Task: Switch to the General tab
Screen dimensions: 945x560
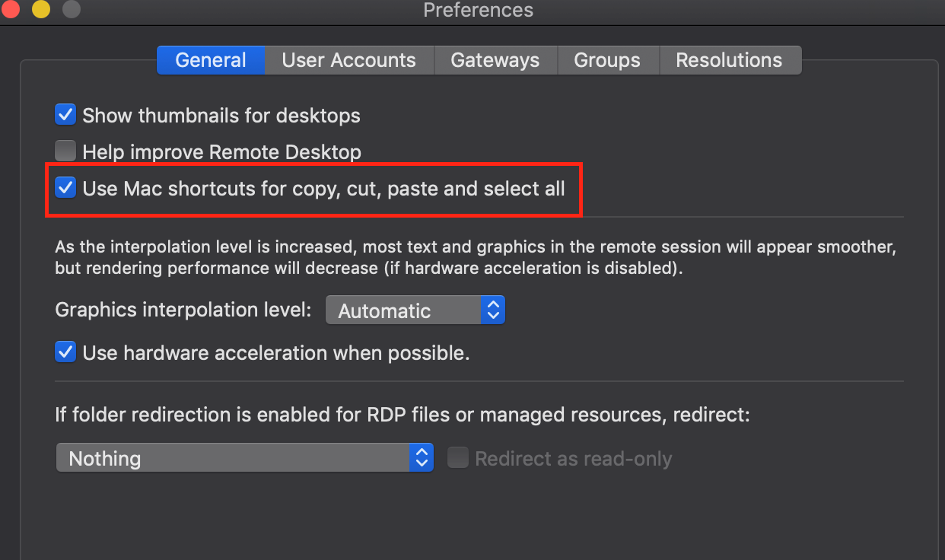Action: (211, 60)
